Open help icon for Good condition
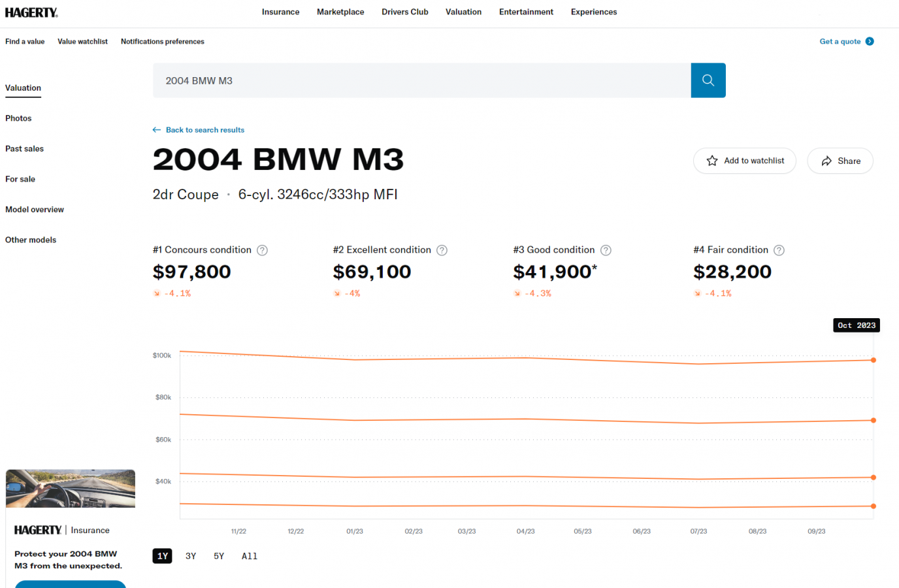Screen dimensions: 899x588 coord(606,250)
